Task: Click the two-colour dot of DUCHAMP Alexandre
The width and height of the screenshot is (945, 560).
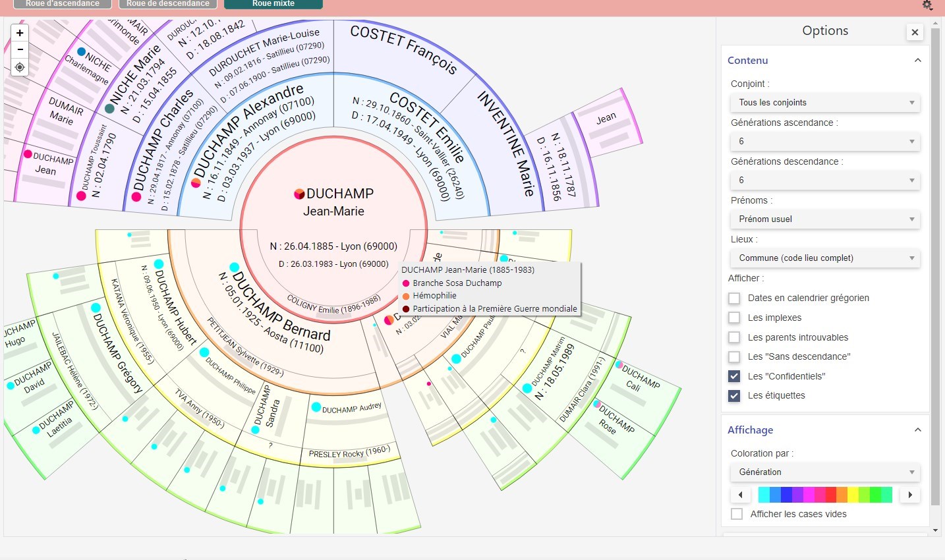Action: [x=196, y=182]
